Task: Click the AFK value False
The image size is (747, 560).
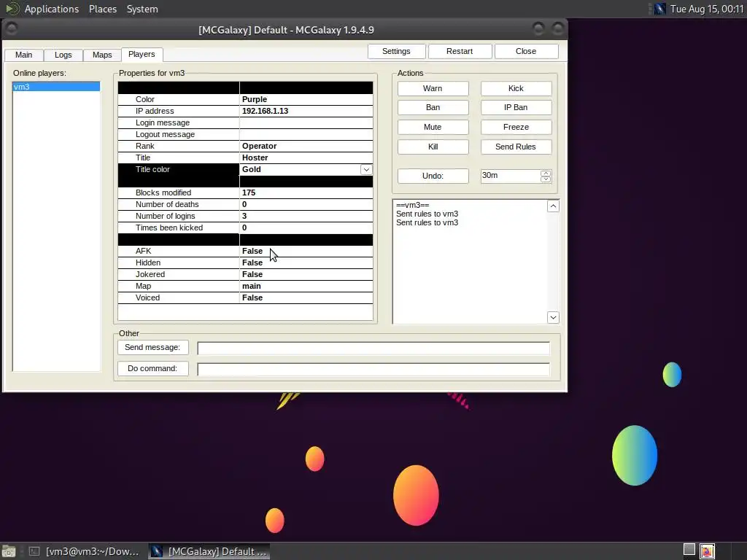Action: 306,251
